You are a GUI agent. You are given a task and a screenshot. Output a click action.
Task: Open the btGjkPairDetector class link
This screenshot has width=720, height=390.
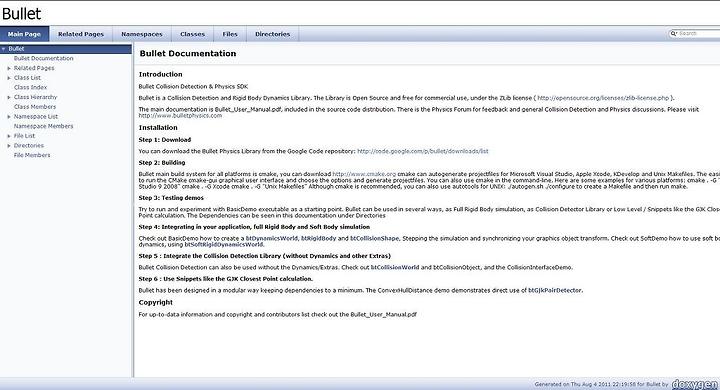coord(555,290)
